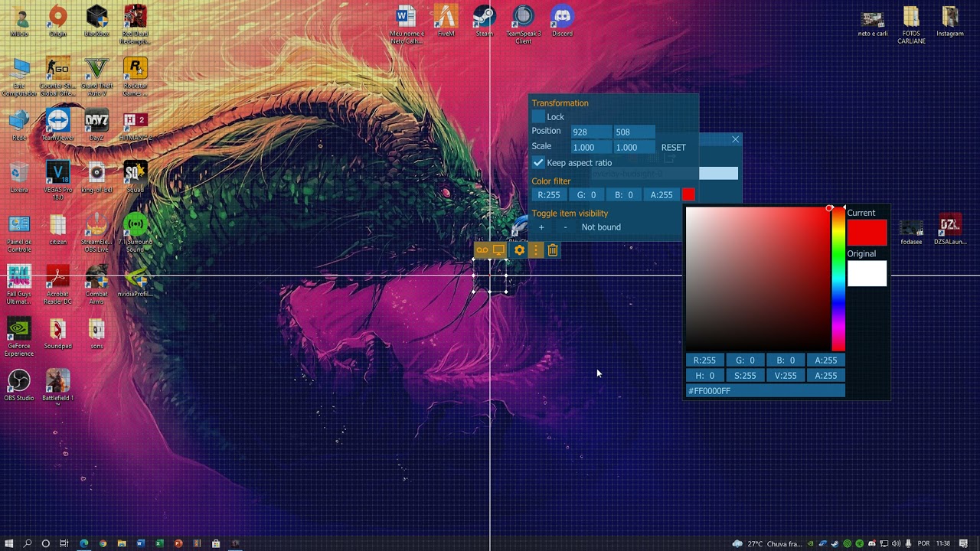
Task: Select the StreamElements OBS.Live shortcut
Action: pos(96,233)
